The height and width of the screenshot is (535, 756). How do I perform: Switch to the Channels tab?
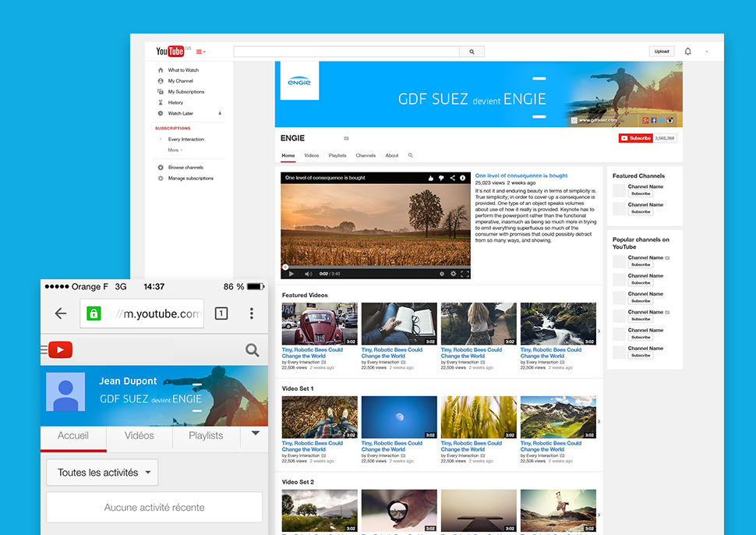click(x=366, y=156)
